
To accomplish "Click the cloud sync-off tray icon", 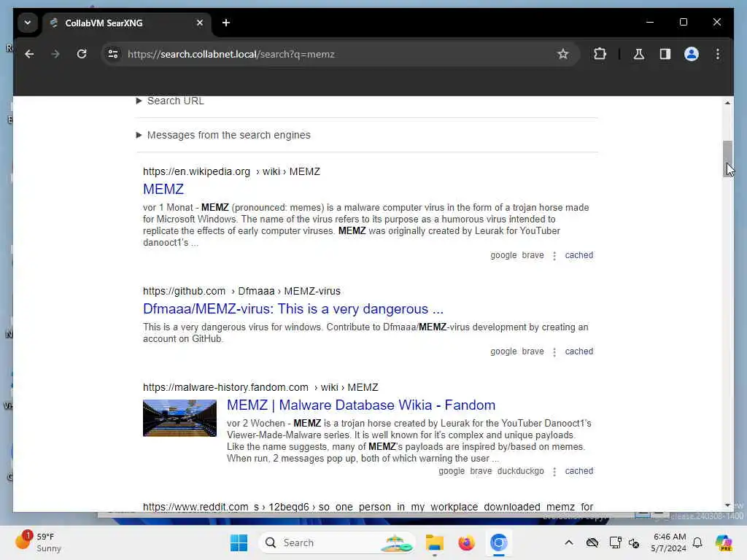I will point(592,542).
